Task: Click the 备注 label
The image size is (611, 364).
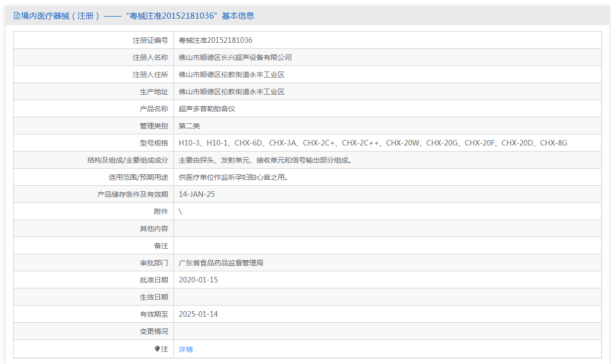Action: 161,246
